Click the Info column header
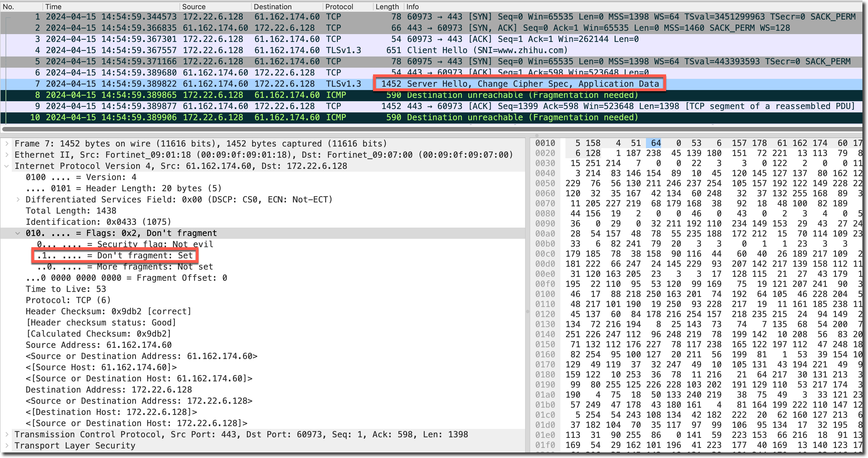 633,7
